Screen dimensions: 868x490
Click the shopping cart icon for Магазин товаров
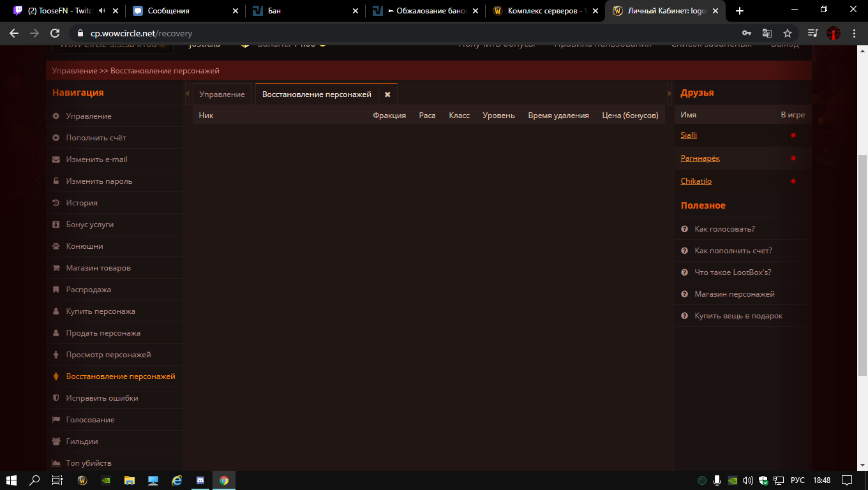(56, 268)
